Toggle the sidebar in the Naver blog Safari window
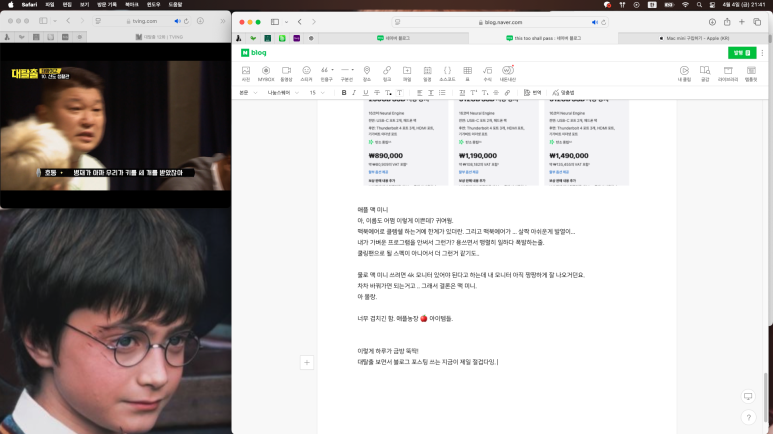 pyautogui.click(x=275, y=22)
